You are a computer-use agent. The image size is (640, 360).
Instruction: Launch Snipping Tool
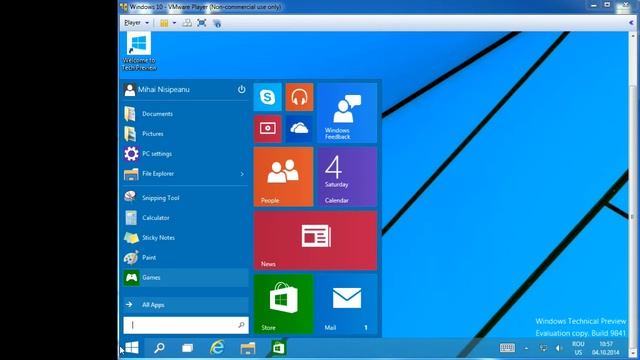(x=186, y=198)
